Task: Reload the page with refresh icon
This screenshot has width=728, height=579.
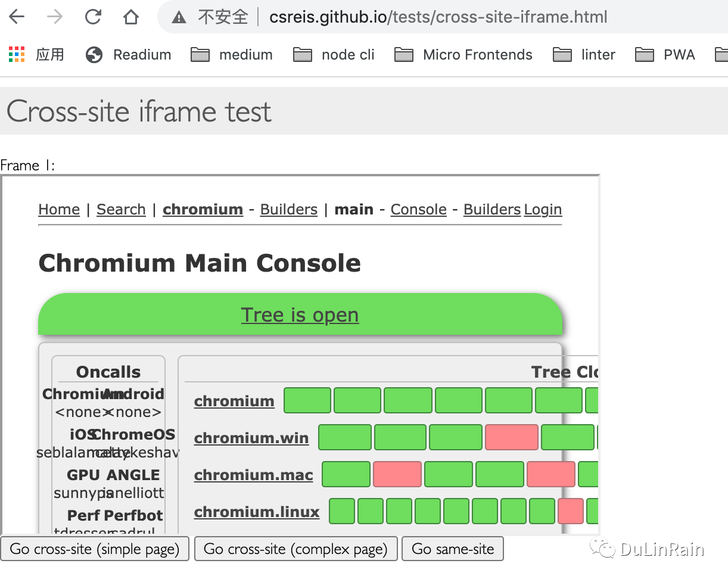Action: point(93,17)
